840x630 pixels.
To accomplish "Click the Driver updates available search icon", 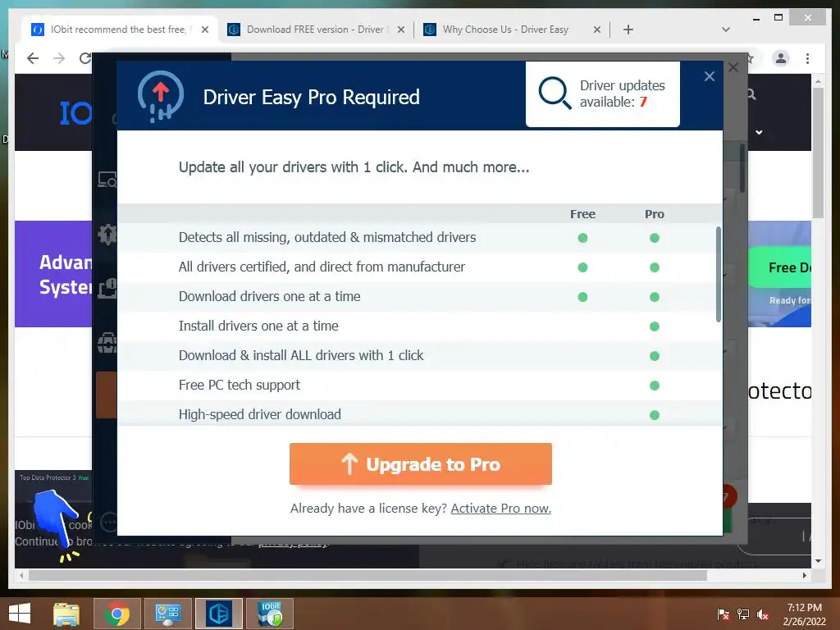I will tap(555, 94).
